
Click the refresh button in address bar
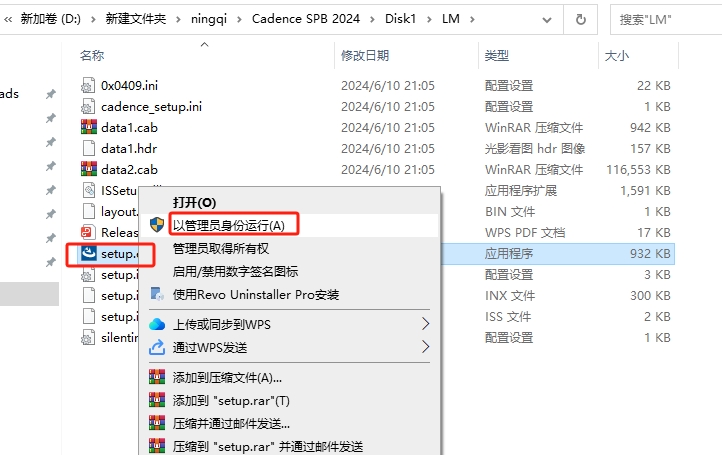[x=581, y=19]
